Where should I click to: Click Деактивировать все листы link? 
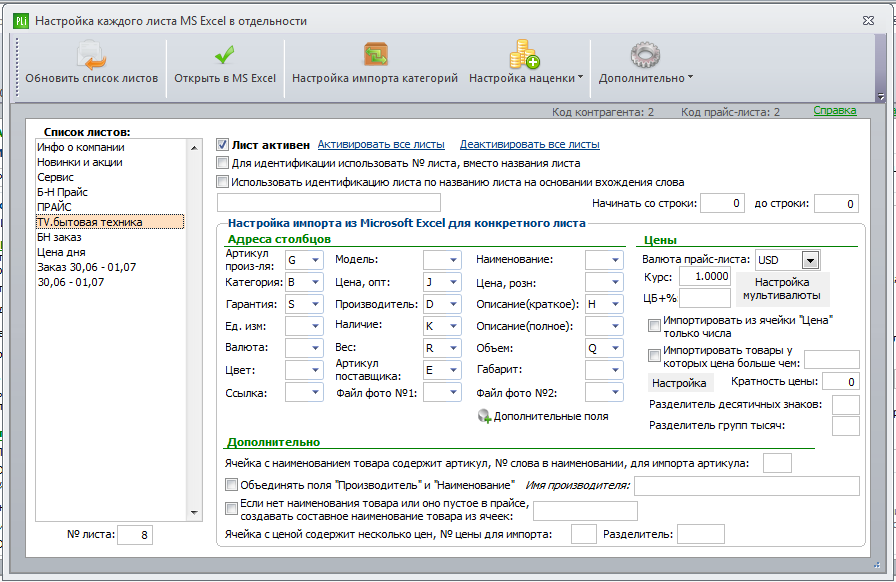(x=530, y=144)
